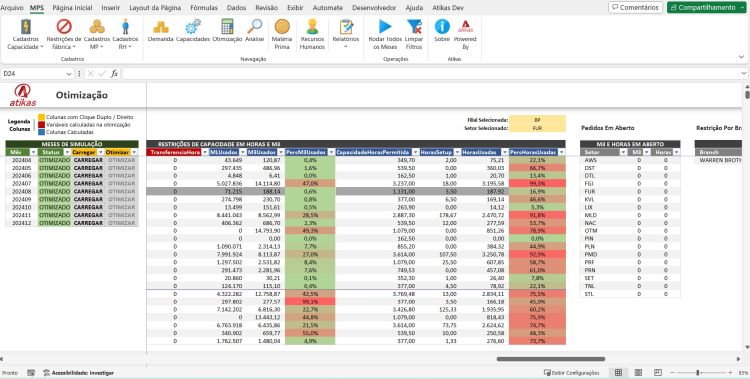The image size is (750, 379).
Task: Open the Arquivo menu
Action: pos(11,8)
